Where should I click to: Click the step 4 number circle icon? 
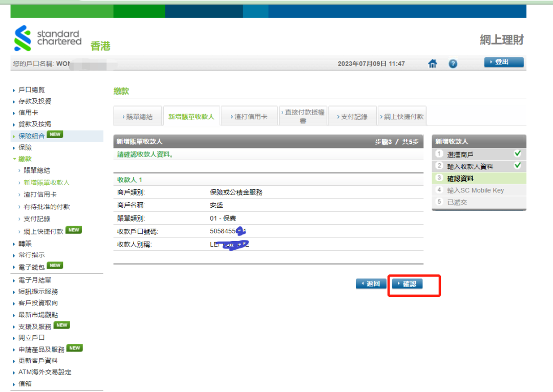439,190
